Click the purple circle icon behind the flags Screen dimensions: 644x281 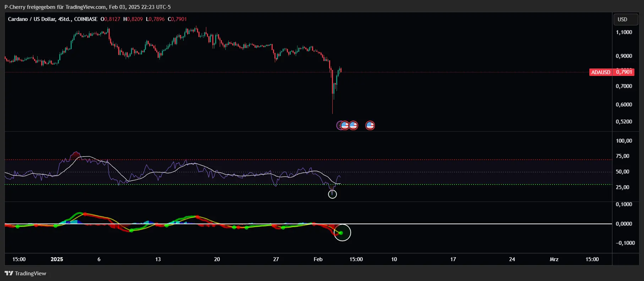pos(339,125)
